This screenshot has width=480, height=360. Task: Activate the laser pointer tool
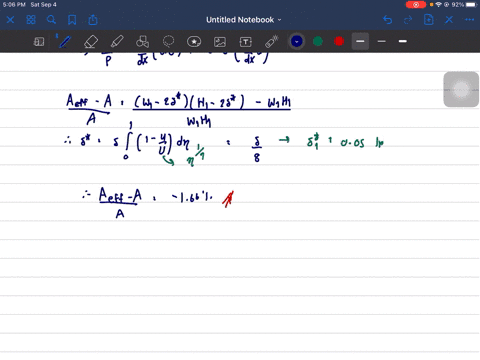point(272,42)
